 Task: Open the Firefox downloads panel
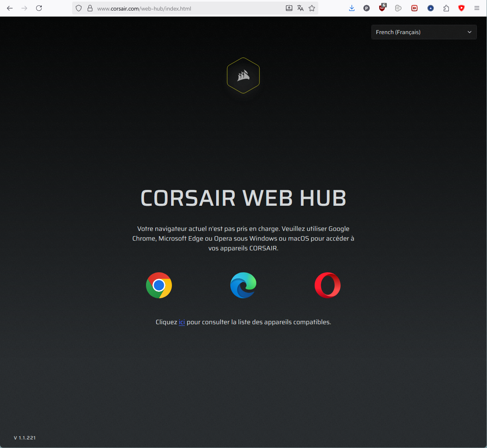click(352, 8)
